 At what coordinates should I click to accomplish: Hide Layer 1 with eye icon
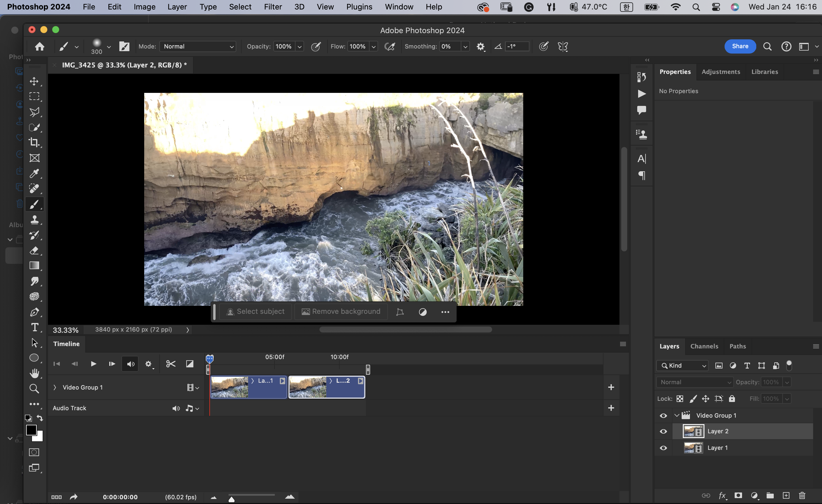pos(663,448)
